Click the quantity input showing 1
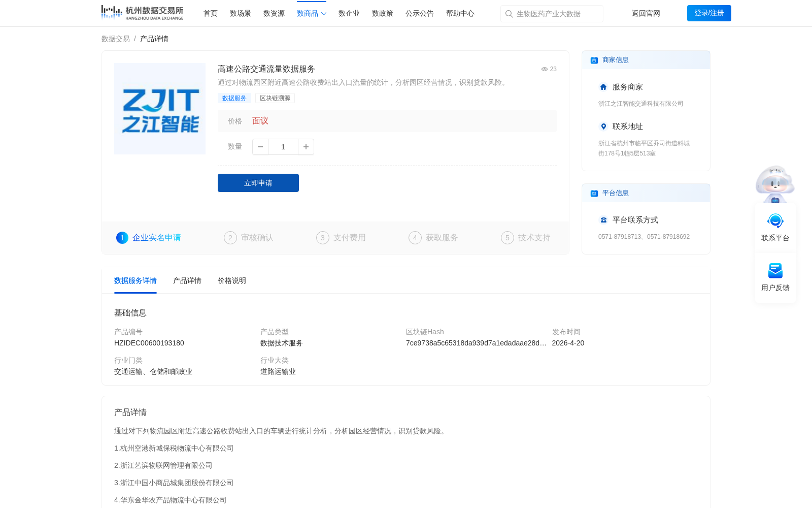This screenshot has width=812, height=508. 283,147
